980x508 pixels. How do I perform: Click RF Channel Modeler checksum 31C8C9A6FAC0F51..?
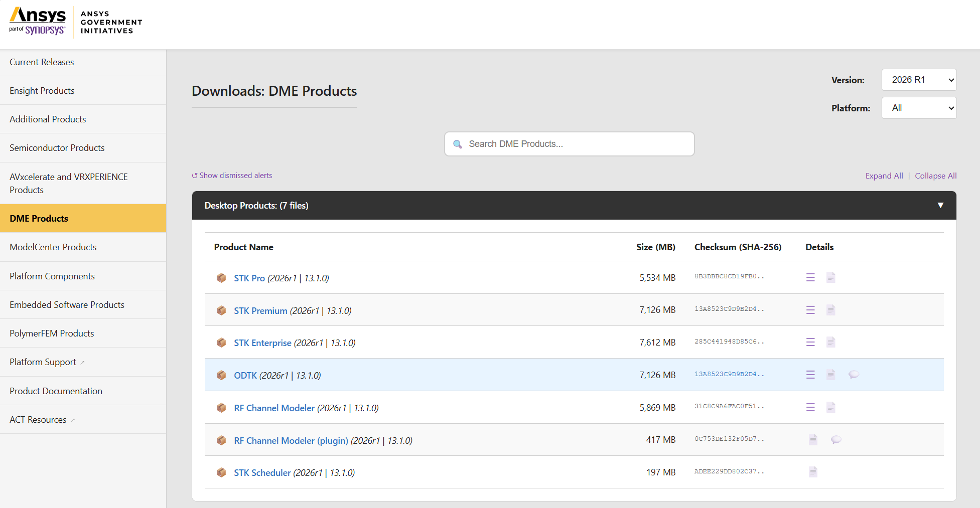(x=729, y=407)
